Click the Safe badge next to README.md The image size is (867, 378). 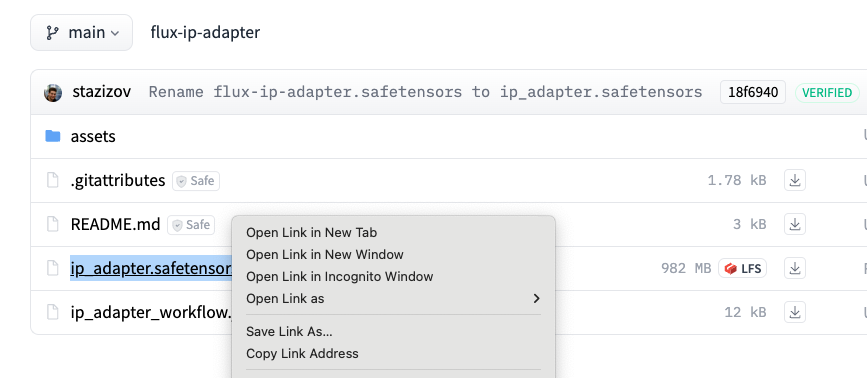[191, 225]
